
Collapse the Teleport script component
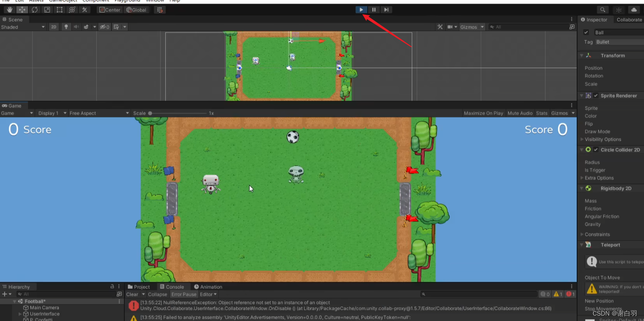click(x=582, y=245)
